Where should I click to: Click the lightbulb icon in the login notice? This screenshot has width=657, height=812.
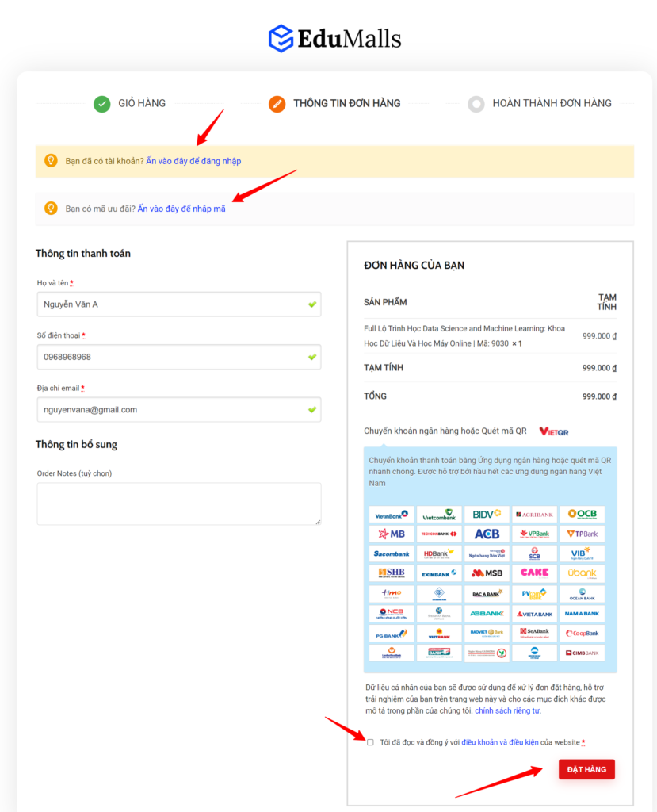click(51, 161)
